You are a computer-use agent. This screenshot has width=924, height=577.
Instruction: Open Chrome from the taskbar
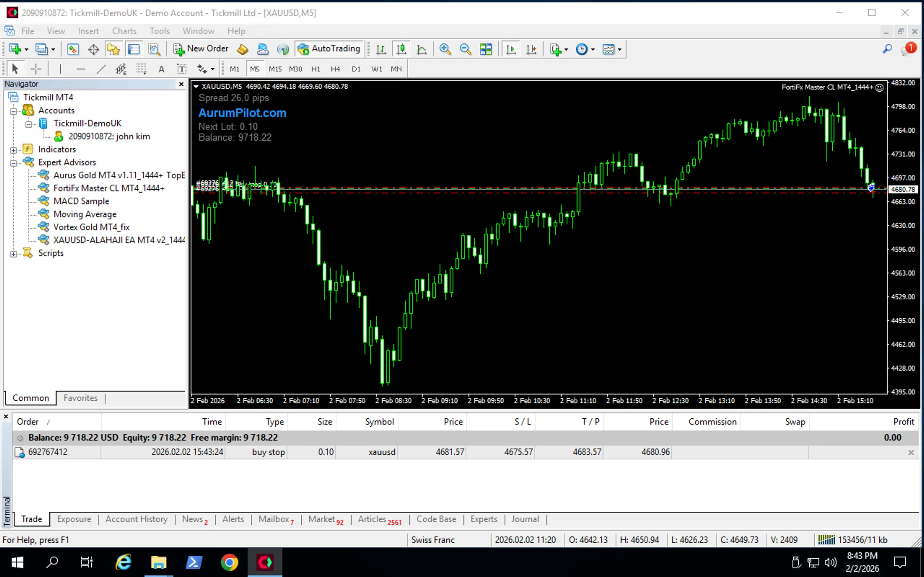(x=229, y=562)
